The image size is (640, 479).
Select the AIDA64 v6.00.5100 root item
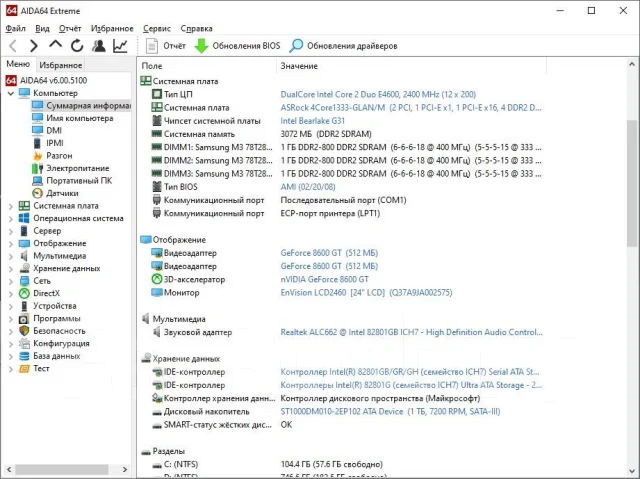pyautogui.click(x=46, y=80)
